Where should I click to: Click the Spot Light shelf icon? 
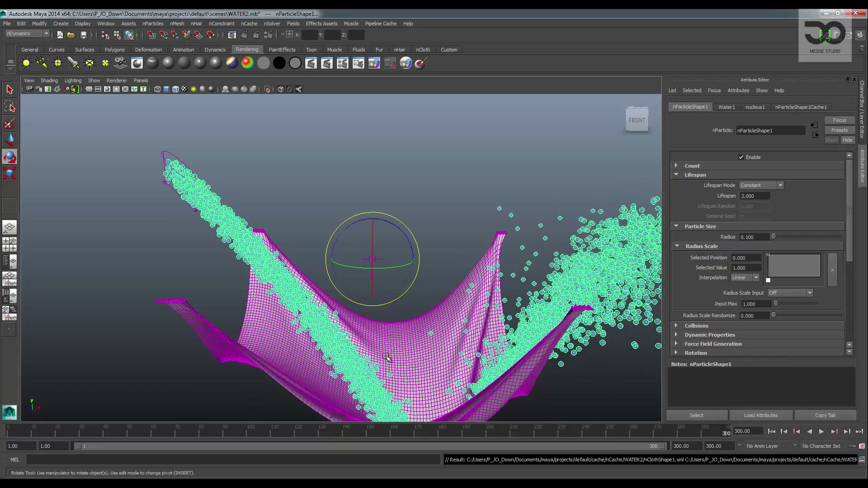click(74, 63)
